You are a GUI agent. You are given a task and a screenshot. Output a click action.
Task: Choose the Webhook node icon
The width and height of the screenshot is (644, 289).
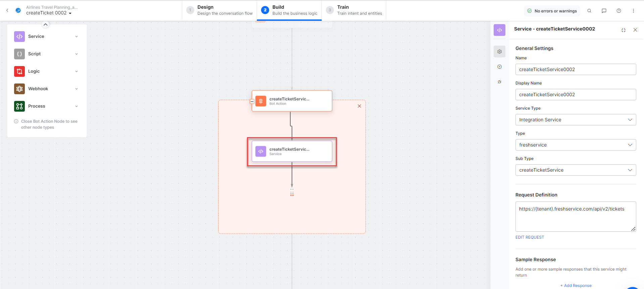[19, 89]
